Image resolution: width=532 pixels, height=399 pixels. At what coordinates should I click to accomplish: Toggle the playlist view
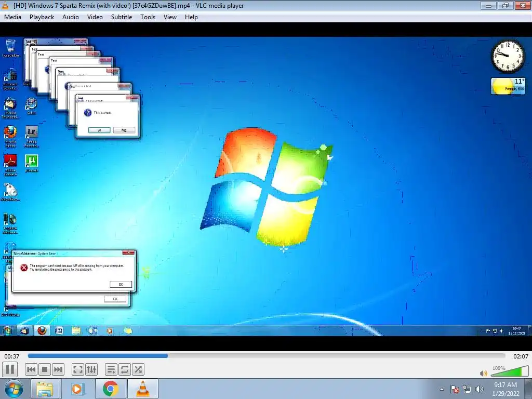point(111,369)
